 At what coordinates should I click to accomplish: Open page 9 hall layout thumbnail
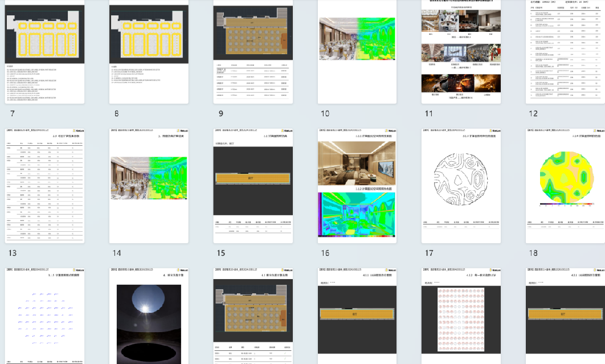253,51
